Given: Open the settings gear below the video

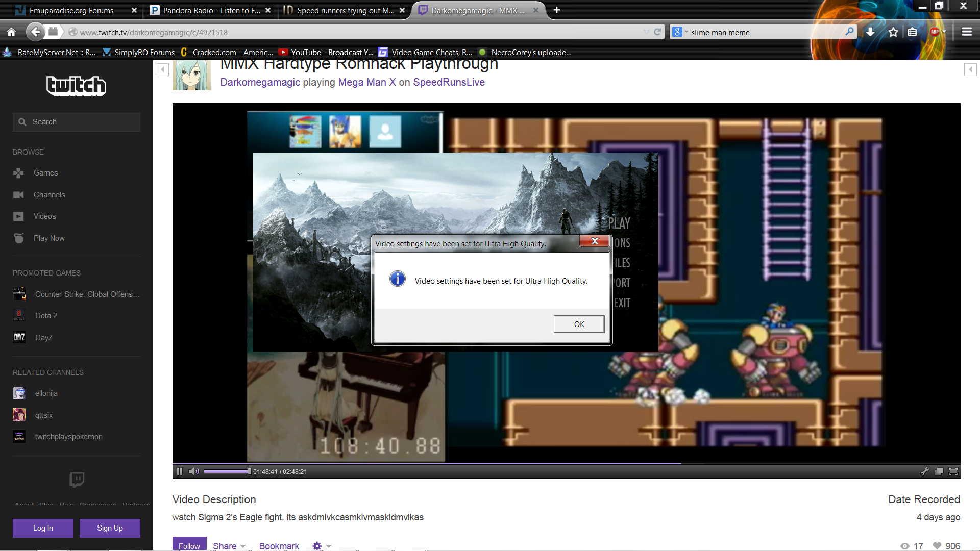Looking at the screenshot, I should (x=317, y=546).
